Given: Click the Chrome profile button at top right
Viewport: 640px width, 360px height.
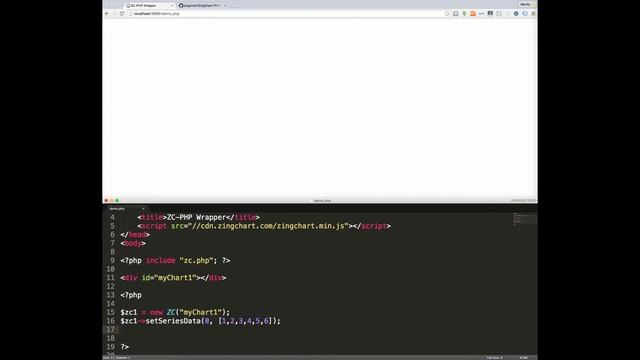Looking at the screenshot, I should tap(527, 4).
